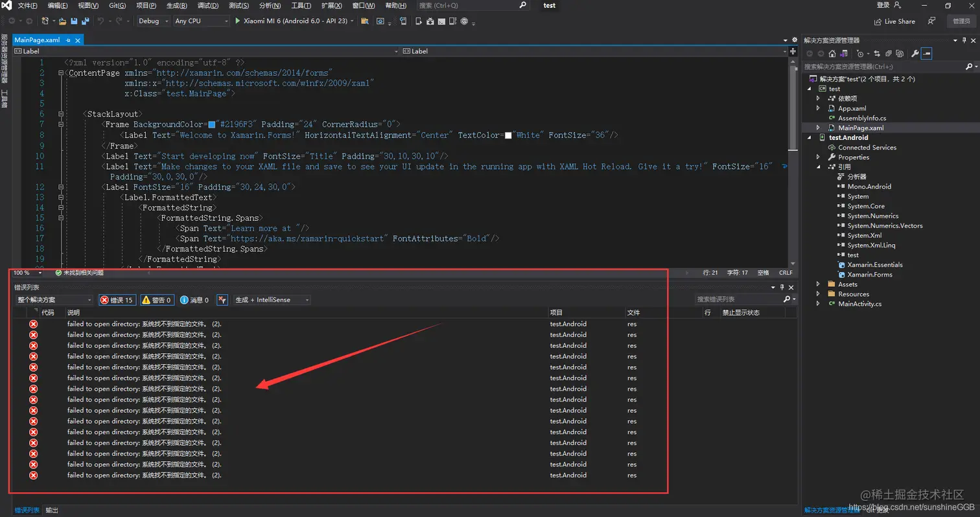Viewport: 980px width, 517px height.
Task: Save current file via floppy disk icon
Action: coord(74,21)
